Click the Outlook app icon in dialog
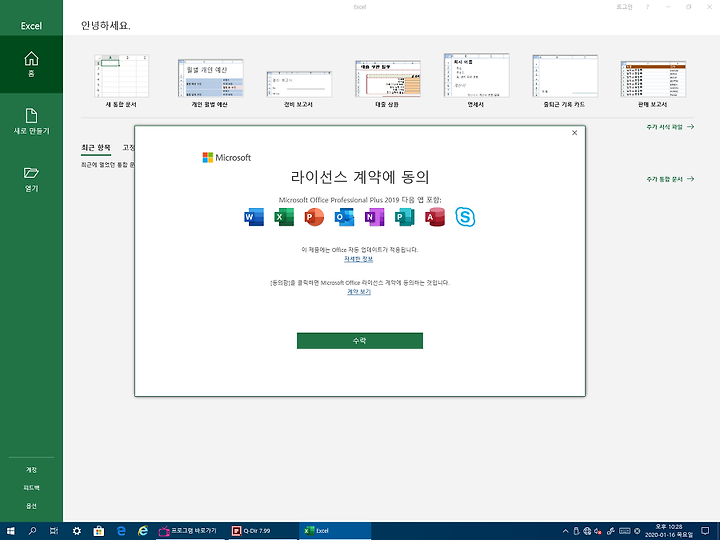This screenshot has height=540, width=720. tap(344, 217)
